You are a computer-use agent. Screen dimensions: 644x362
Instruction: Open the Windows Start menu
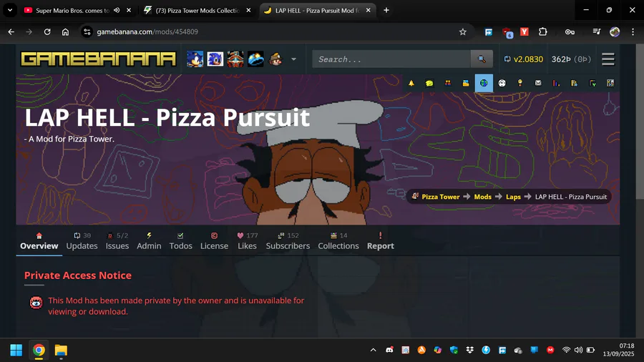pos(16,350)
